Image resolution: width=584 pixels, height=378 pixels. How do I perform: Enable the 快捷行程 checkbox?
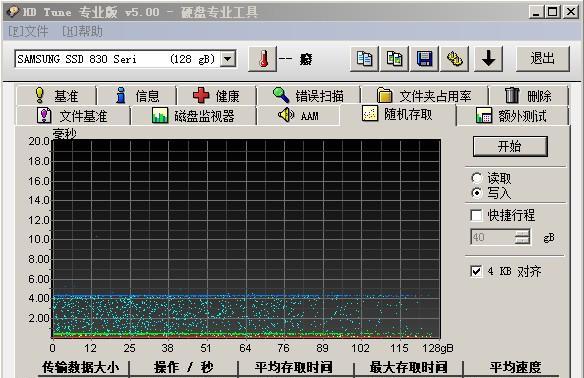tap(476, 215)
